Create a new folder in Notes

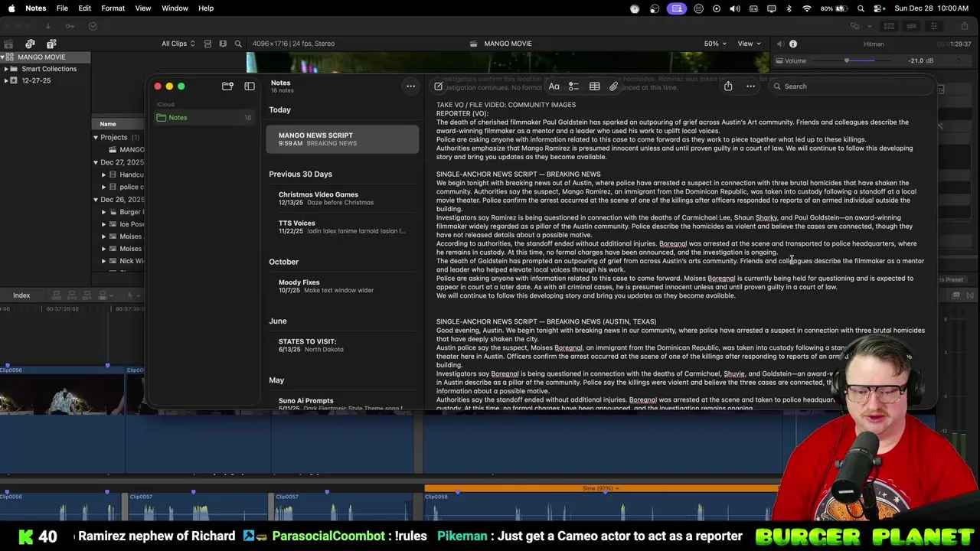pyautogui.click(x=227, y=86)
